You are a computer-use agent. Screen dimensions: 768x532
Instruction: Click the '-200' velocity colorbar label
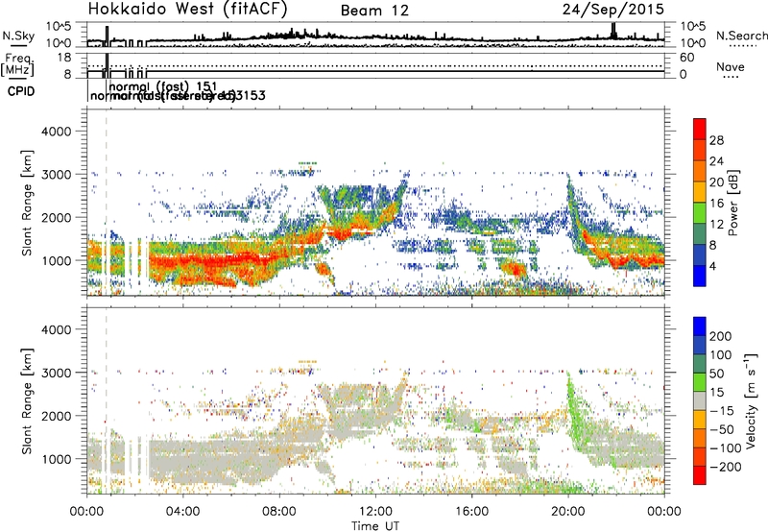(726, 467)
